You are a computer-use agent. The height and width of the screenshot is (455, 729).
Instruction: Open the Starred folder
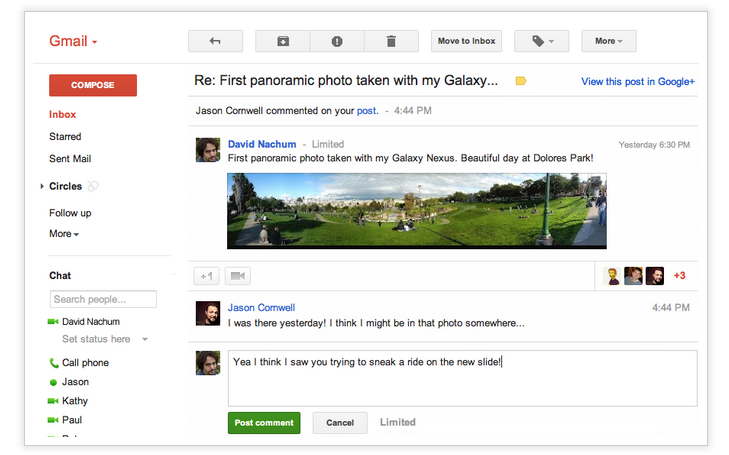tap(65, 136)
